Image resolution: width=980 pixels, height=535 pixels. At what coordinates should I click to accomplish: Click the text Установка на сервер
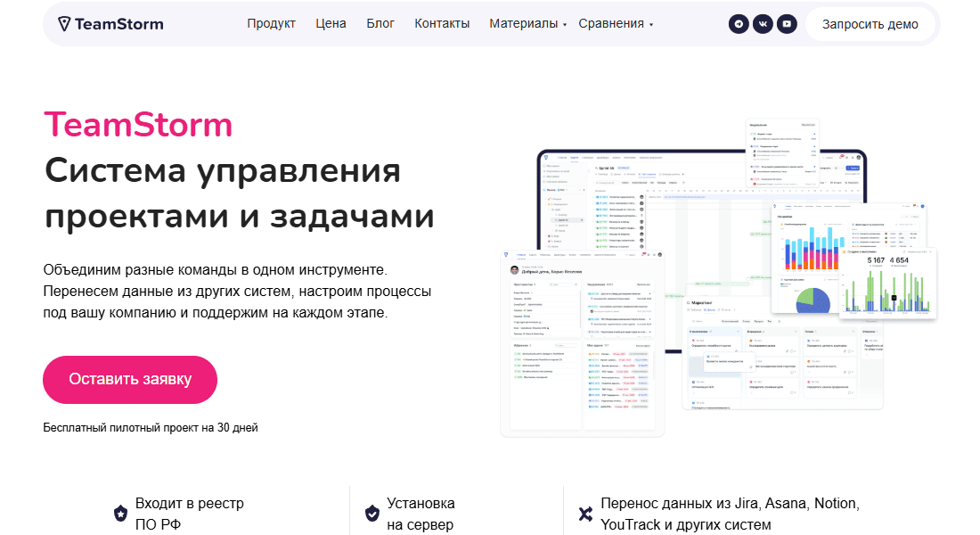(421, 514)
